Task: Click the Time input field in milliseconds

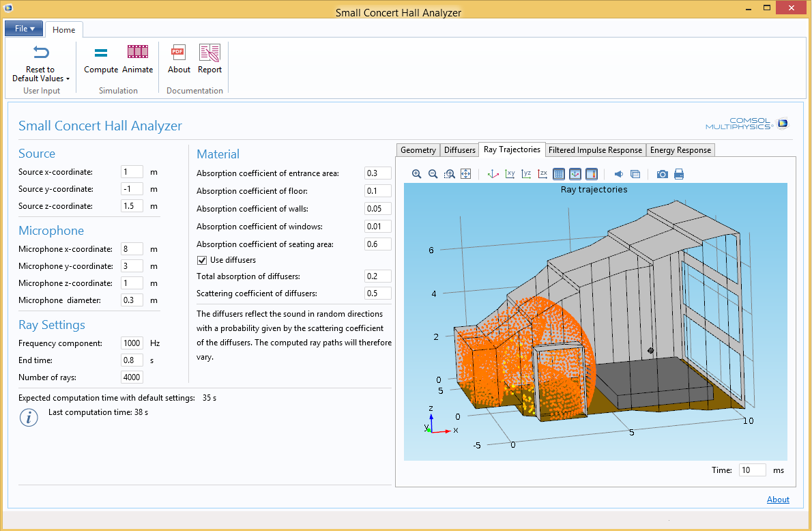Action: pyautogui.click(x=752, y=470)
